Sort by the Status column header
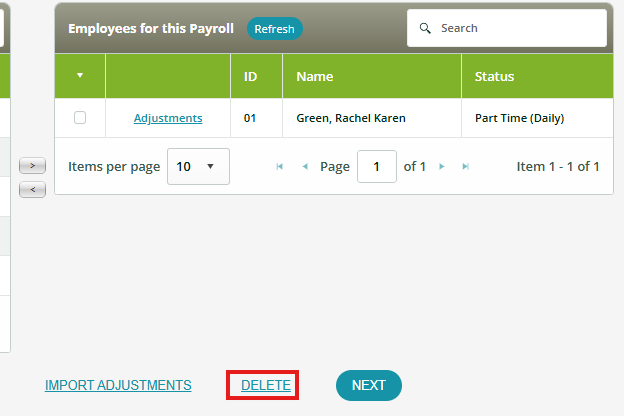 point(494,76)
